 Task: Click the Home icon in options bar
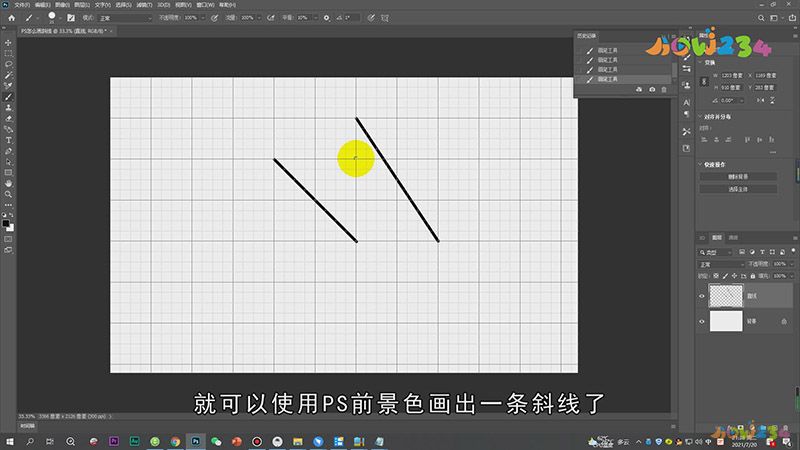pos(12,18)
